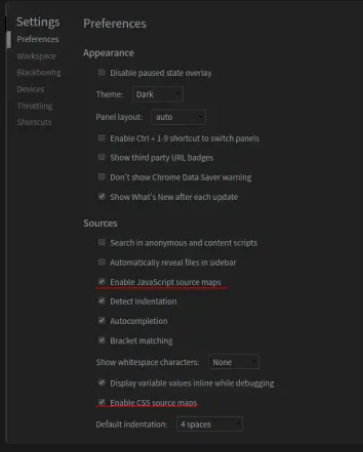
Task: Toggle Don't show Chrome Data Saver warning
Action: pos(102,177)
